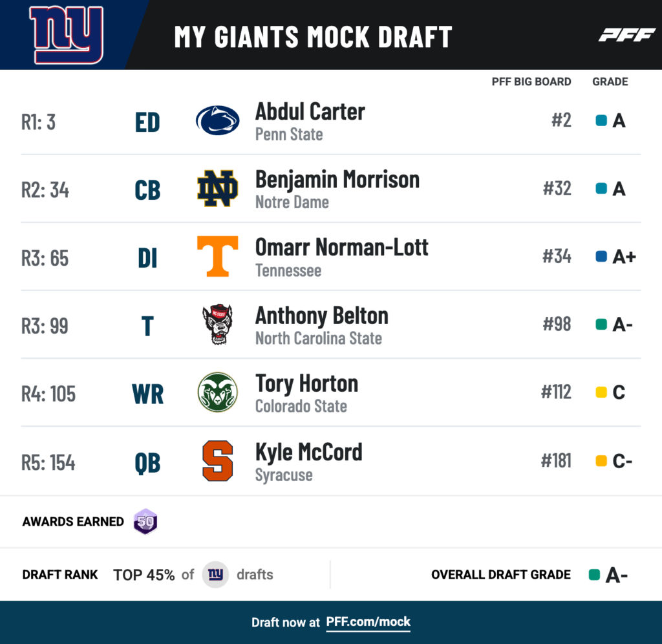Click the PFF BIG BOARD column header
Image resolution: width=662 pixels, height=644 pixels.
531,82
